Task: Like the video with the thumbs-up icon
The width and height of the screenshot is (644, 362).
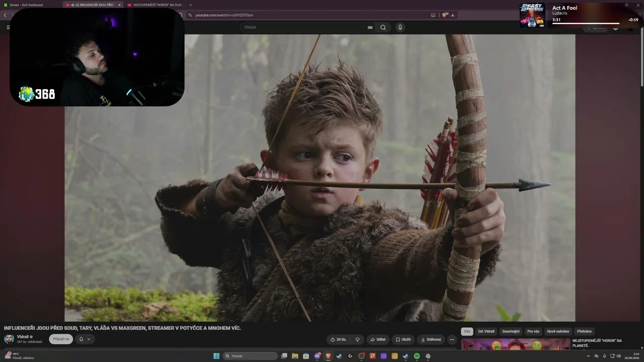Action: (338, 339)
